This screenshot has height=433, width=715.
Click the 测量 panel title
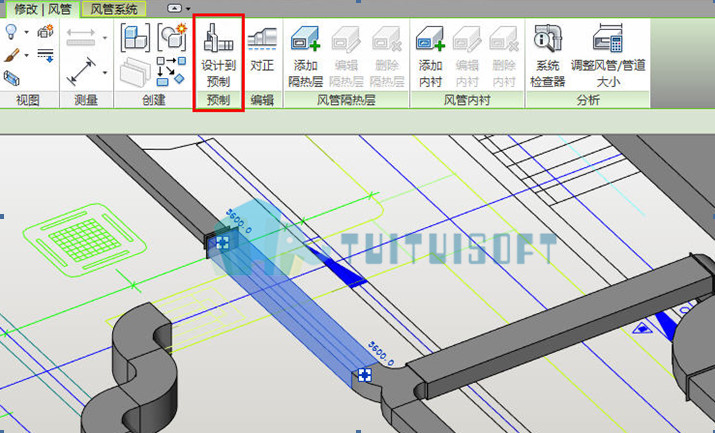click(86, 100)
